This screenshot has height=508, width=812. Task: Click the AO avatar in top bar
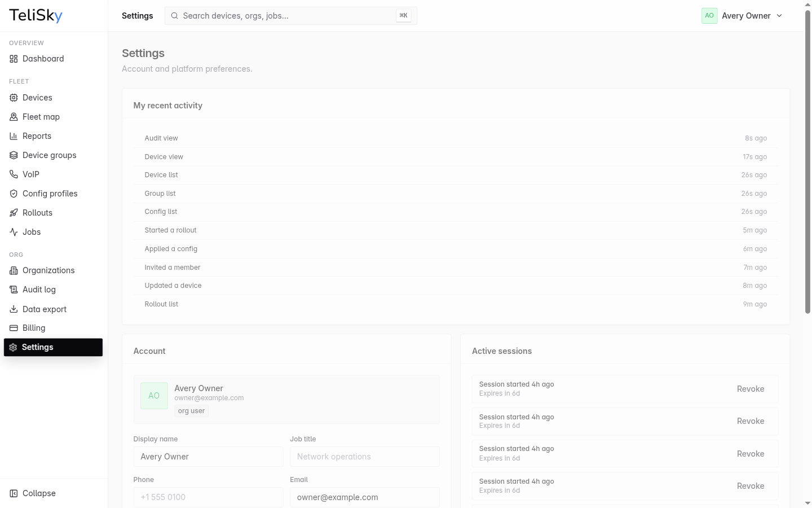pyautogui.click(x=709, y=16)
